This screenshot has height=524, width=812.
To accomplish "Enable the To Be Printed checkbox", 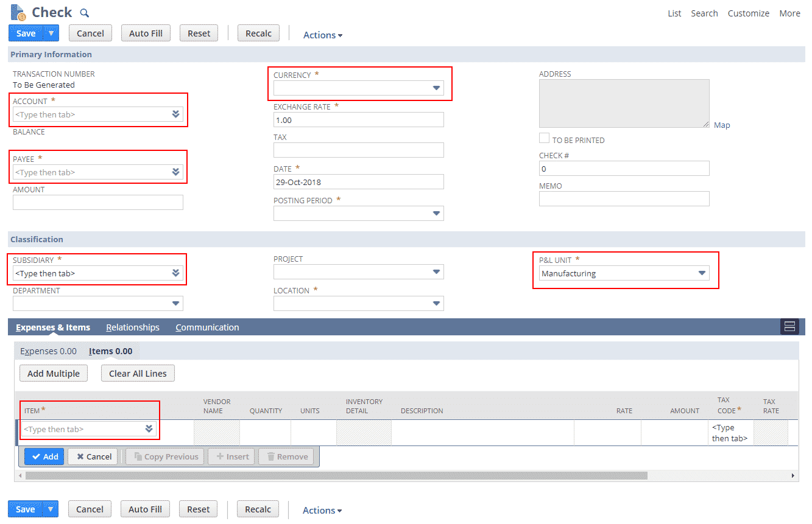I will point(545,139).
